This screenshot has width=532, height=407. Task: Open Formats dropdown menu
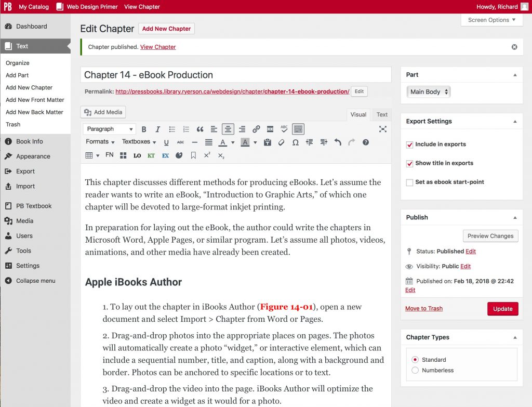click(x=100, y=142)
